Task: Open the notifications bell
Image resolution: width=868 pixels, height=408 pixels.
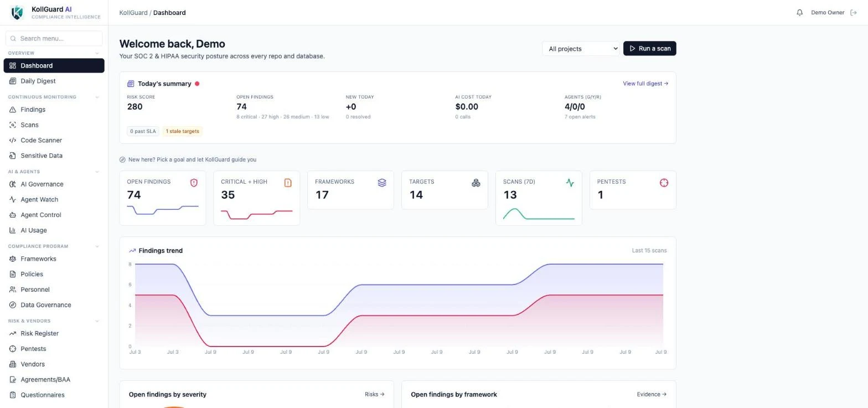Action: click(x=799, y=13)
